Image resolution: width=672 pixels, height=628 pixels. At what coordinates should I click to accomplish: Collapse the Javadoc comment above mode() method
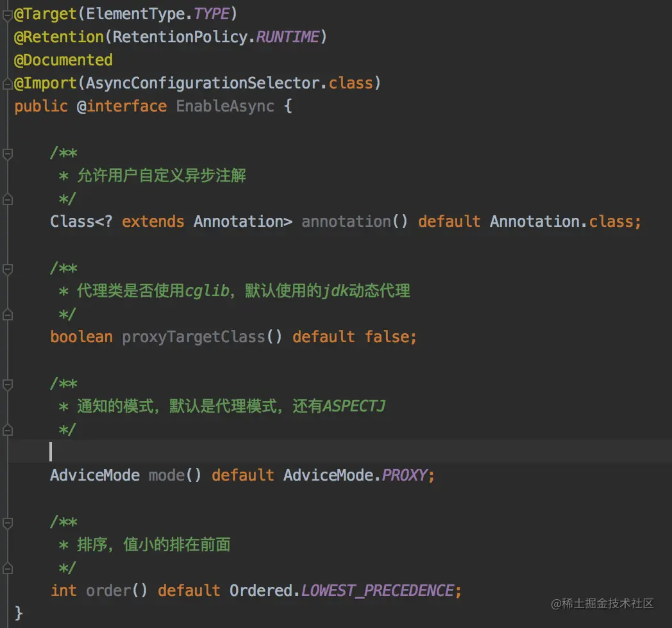point(7,384)
